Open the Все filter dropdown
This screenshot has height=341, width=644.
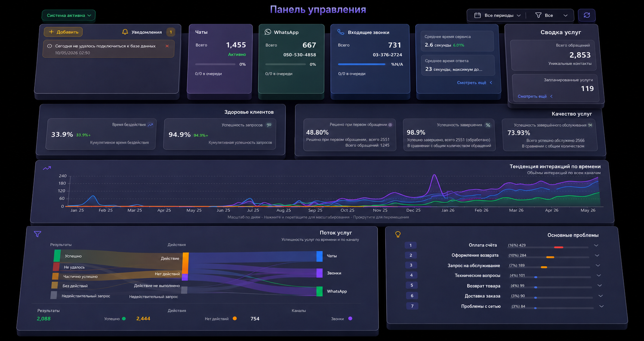click(552, 15)
